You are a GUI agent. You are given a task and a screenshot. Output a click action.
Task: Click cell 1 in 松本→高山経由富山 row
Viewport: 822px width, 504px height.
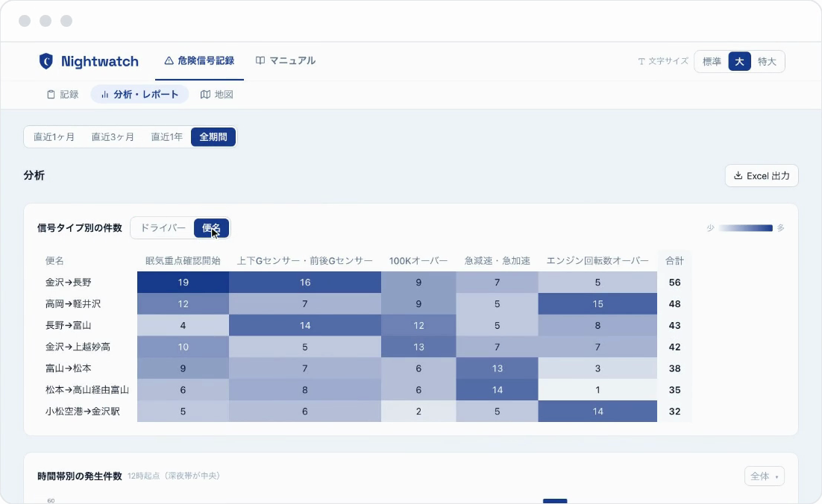597,390
